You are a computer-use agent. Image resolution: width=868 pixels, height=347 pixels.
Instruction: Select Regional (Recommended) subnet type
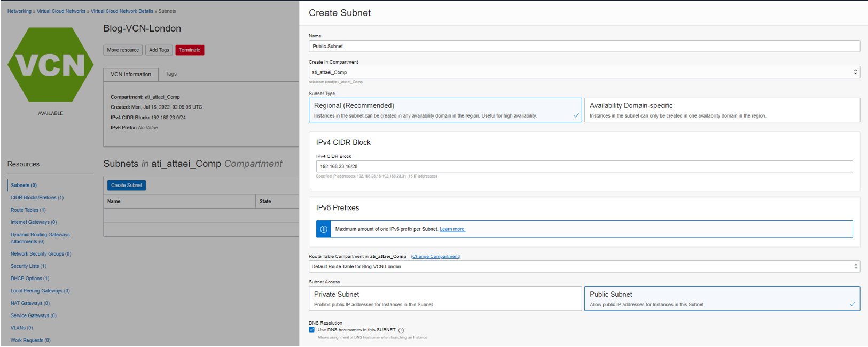pos(445,110)
